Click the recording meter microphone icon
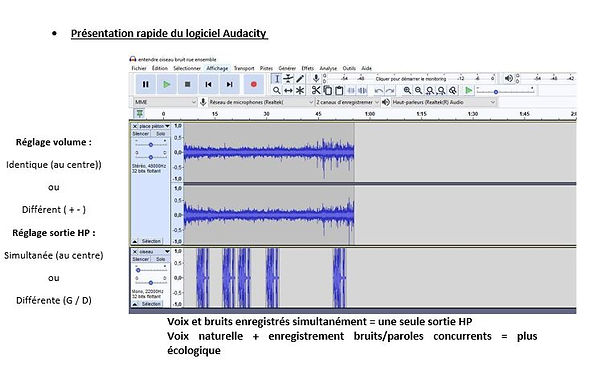Viewport: 600px width, 379px height. point(316,78)
